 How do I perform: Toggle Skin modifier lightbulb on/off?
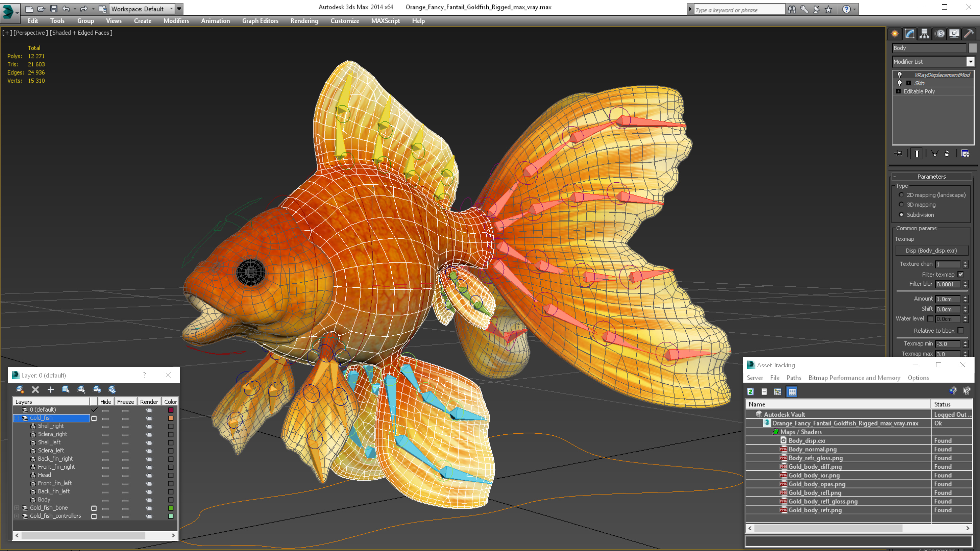[900, 83]
